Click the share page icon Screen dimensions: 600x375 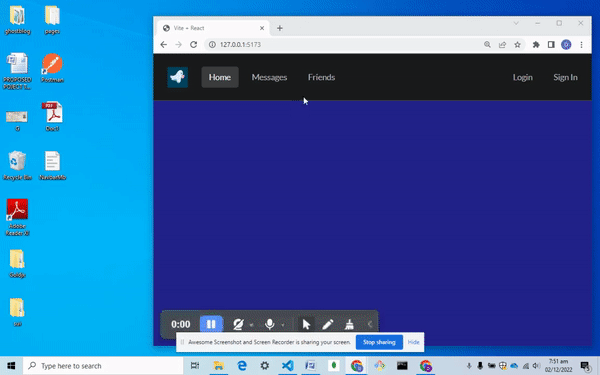[x=502, y=44]
